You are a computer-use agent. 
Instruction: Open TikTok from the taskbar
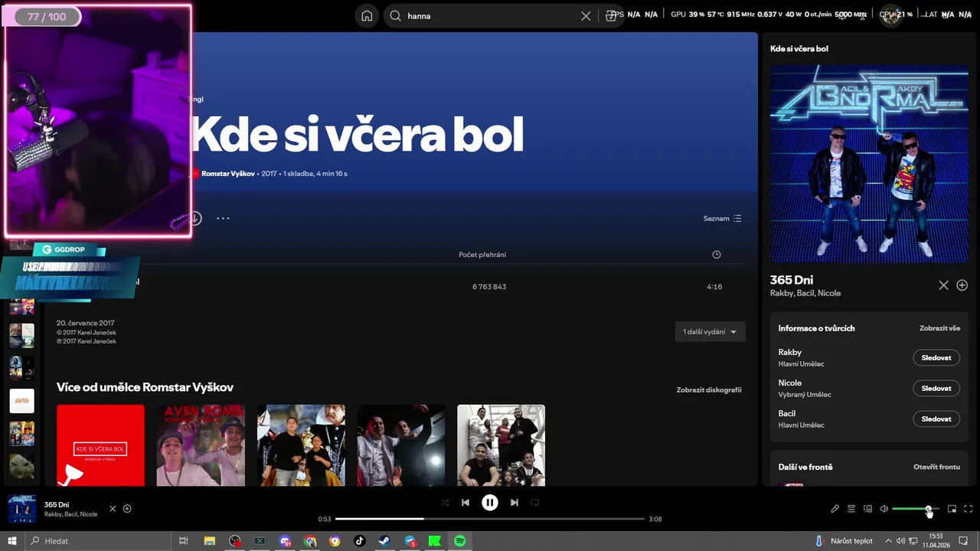pyautogui.click(x=360, y=541)
